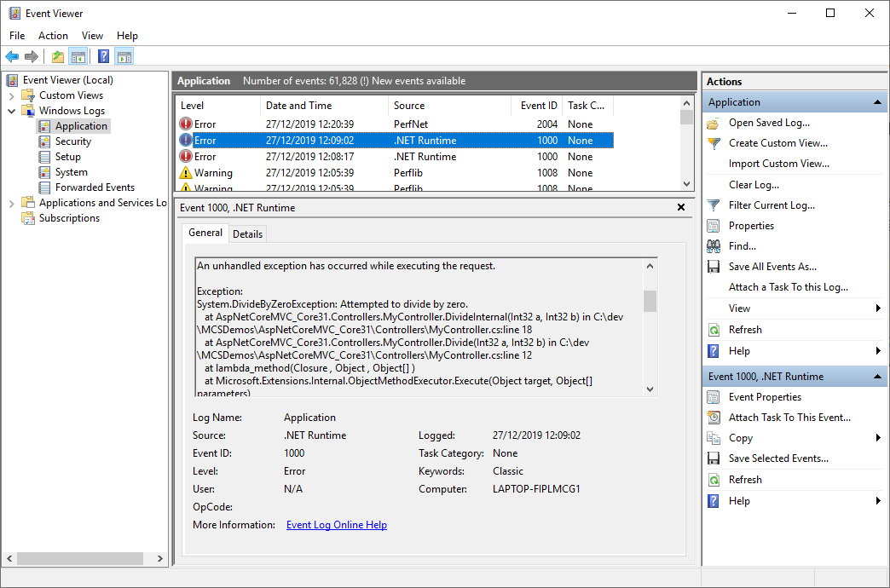Collapse the Windows Logs tree node

(x=11, y=112)
